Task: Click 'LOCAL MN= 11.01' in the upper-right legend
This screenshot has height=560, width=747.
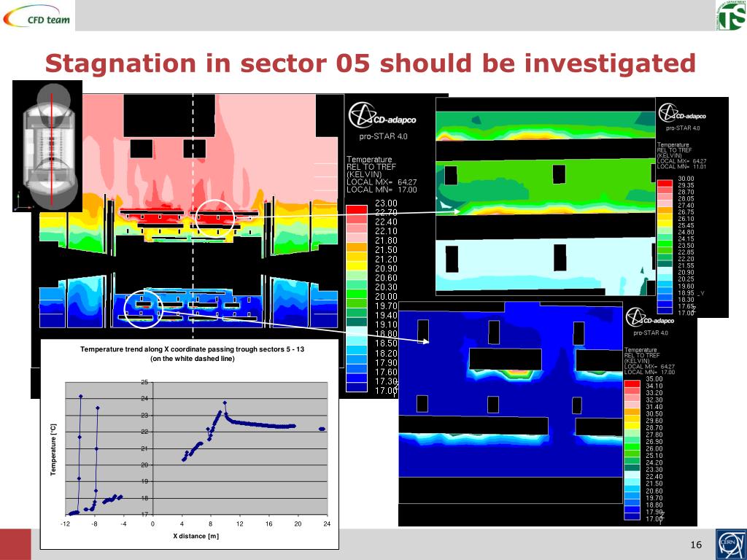Action: coord(681,167)
